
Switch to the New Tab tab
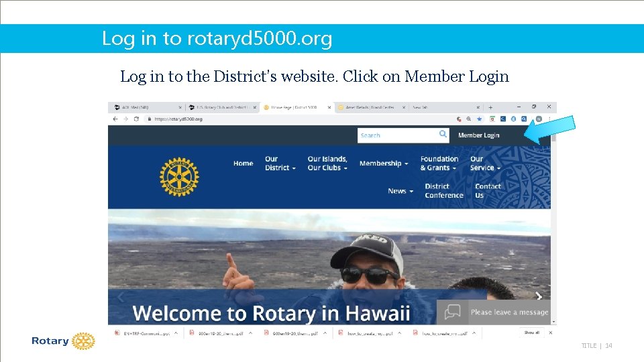point(445,107)
